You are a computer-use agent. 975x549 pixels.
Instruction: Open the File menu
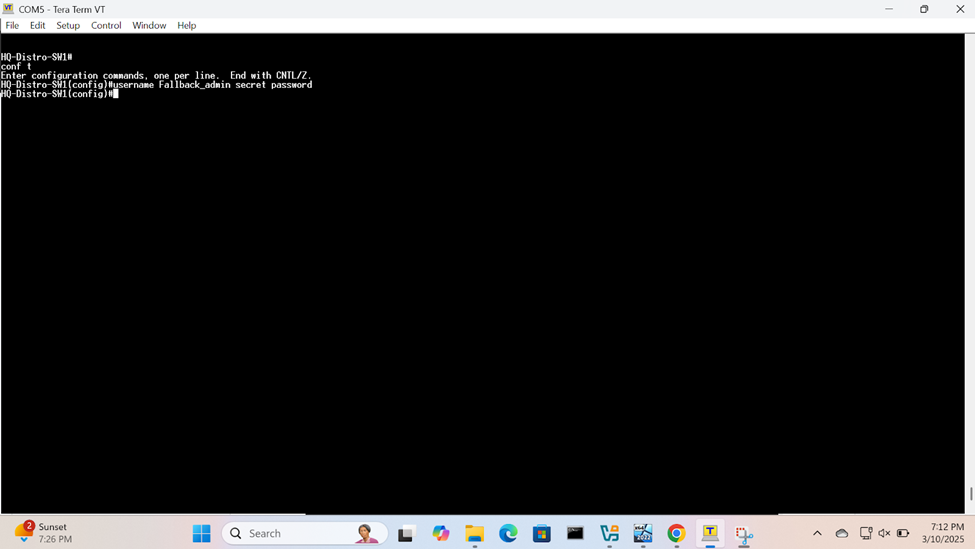(x=12, y=25)
